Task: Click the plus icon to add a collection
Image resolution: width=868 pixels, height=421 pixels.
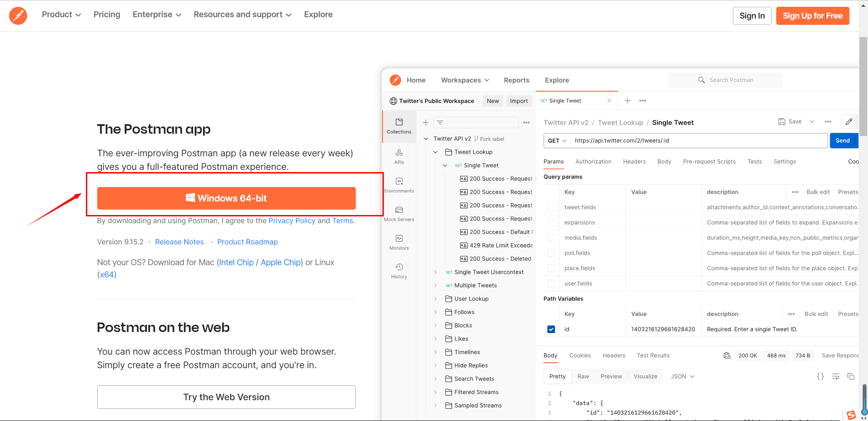Action: 425,122
